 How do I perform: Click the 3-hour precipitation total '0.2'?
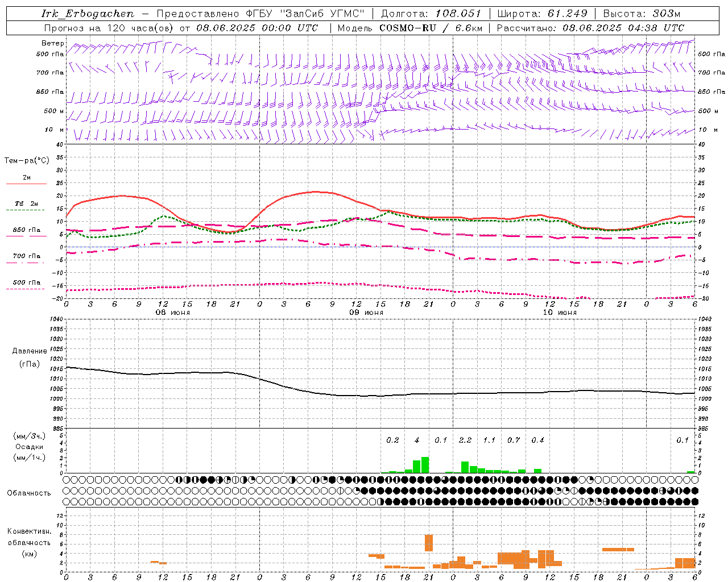pyautogui.click(x=392, y=440)
